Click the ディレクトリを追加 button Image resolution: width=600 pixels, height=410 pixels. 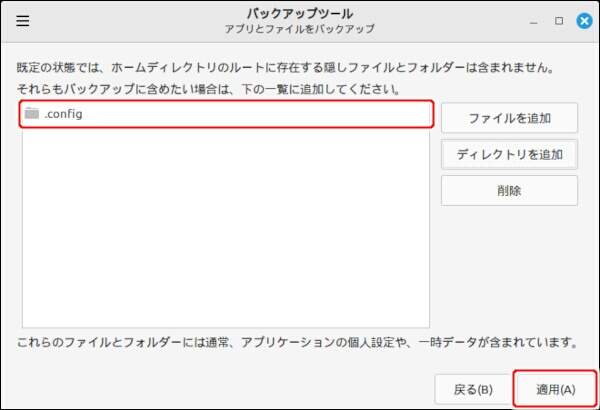coord(509,154)
